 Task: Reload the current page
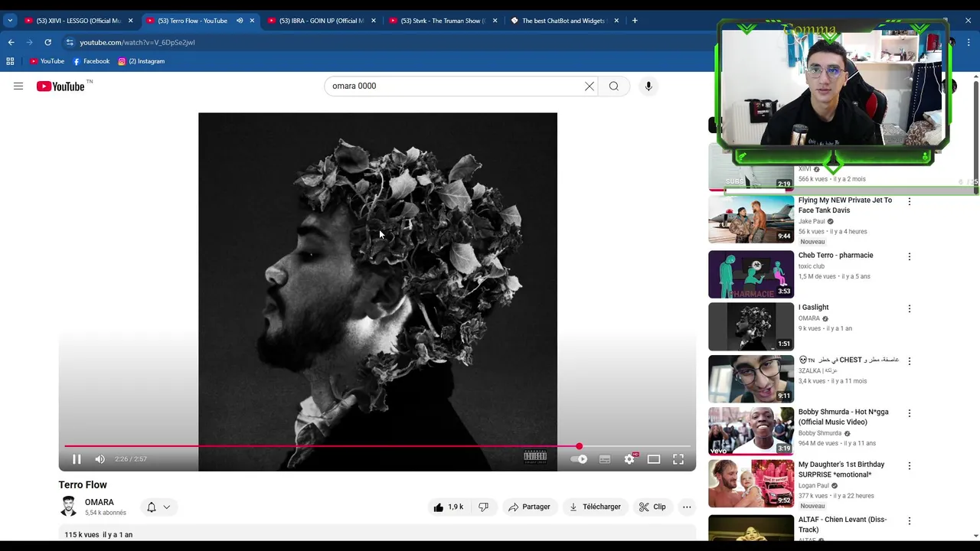pos(47,42)
